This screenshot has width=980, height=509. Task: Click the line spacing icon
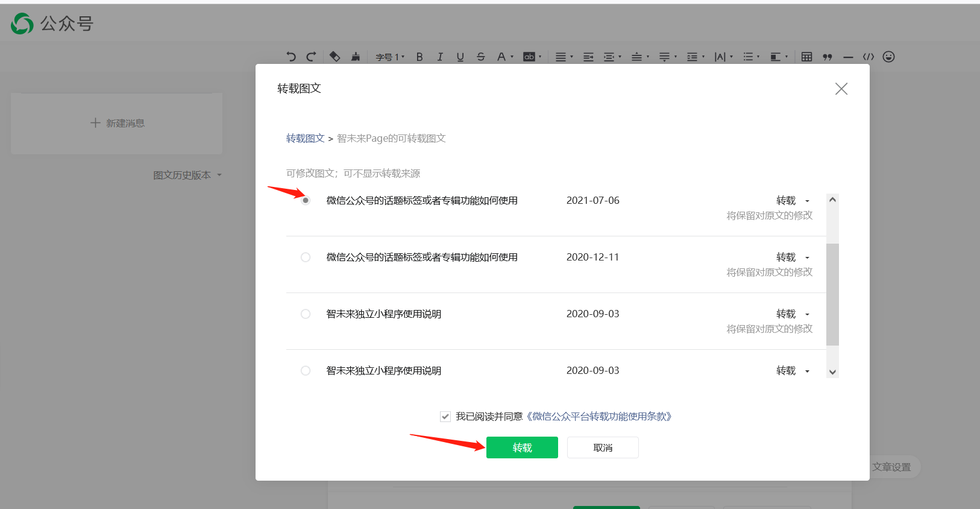692,57
